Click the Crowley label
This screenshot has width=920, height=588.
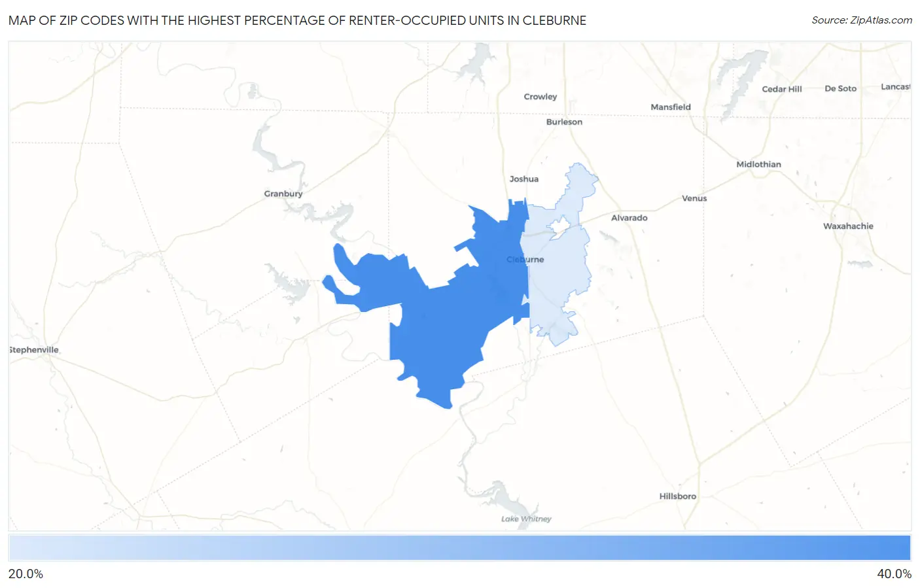click(540, 96)
